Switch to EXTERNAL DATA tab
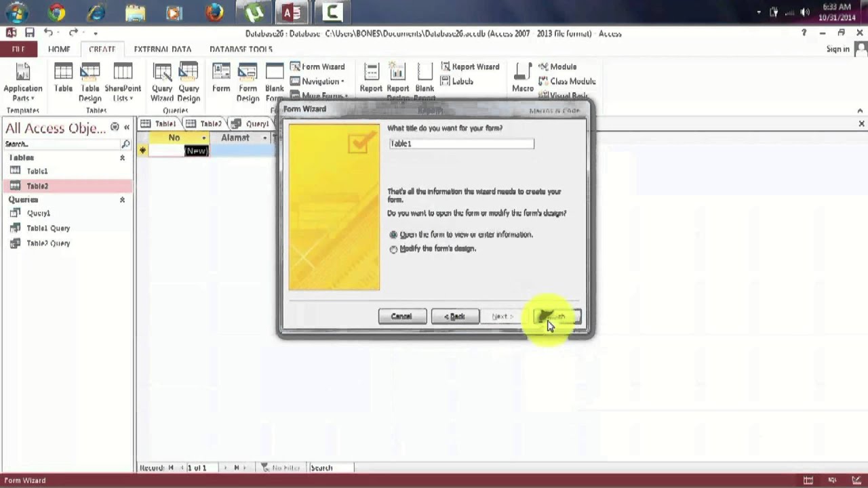This screenshot has height=488, width=868. coord(163,49)
